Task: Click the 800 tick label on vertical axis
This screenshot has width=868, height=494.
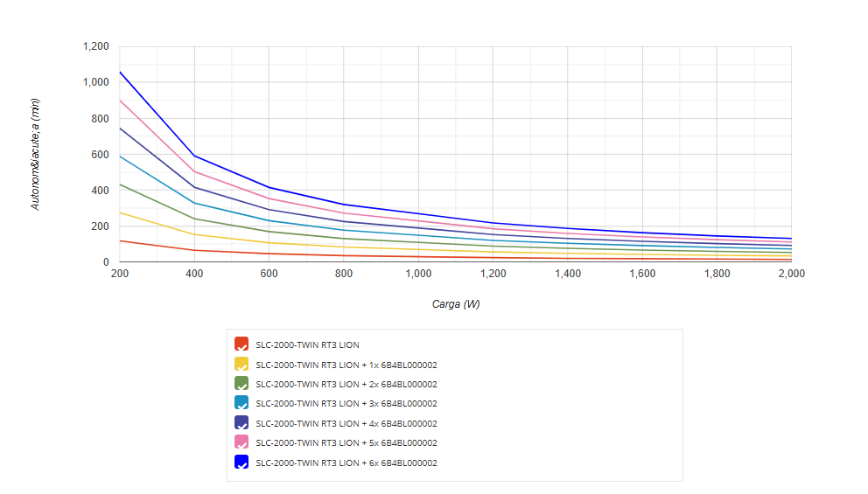Action: coord(101,119)
